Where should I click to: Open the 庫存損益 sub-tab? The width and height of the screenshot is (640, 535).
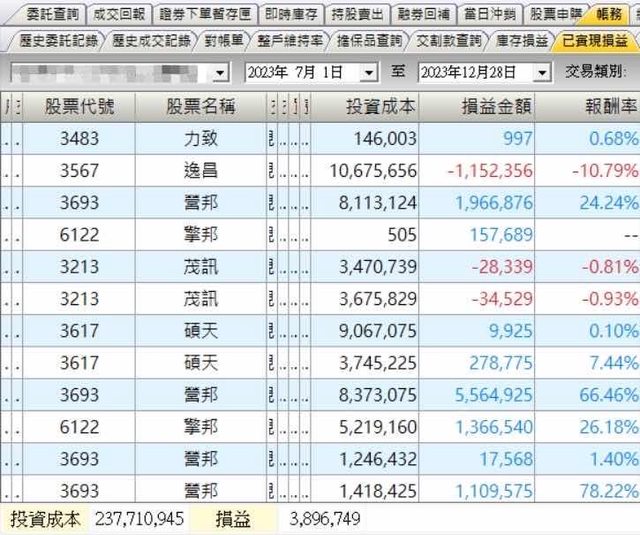521,41
